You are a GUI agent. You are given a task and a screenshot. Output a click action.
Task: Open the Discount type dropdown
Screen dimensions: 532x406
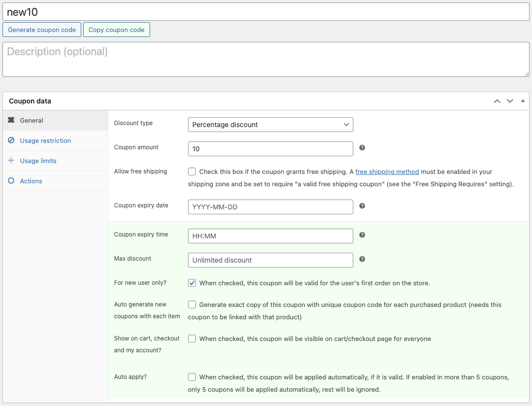click(270, 125)
